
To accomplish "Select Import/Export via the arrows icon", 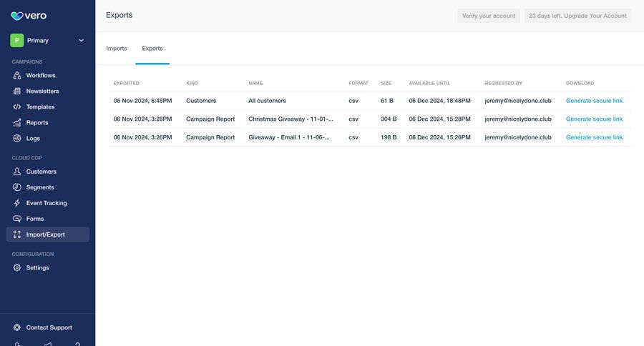I will [x=17, y=234].
